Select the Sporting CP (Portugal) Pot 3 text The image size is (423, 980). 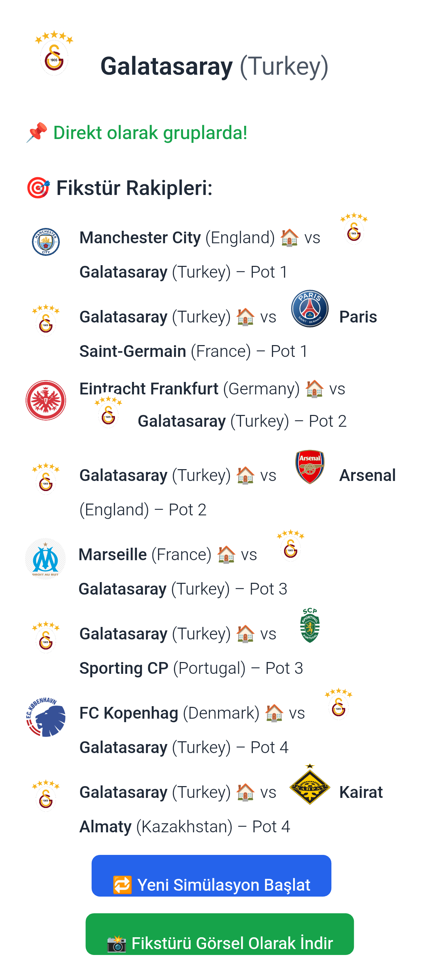coord(191,668)
